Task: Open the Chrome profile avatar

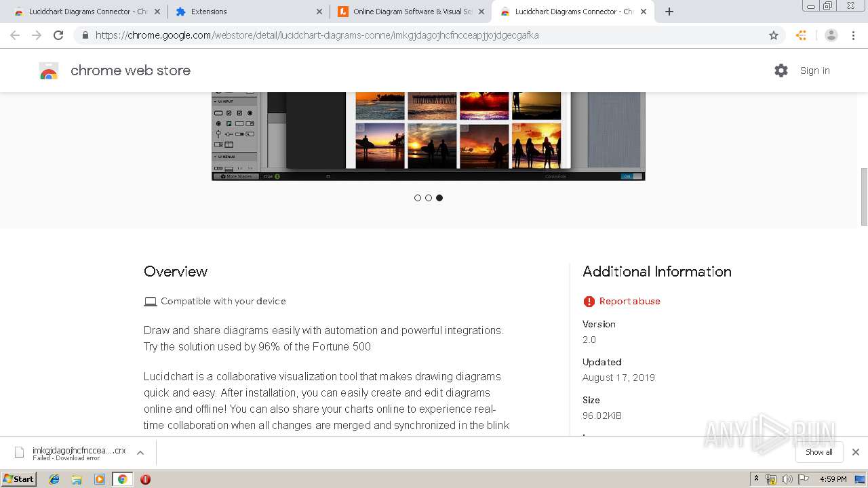Action: [831, 35]
